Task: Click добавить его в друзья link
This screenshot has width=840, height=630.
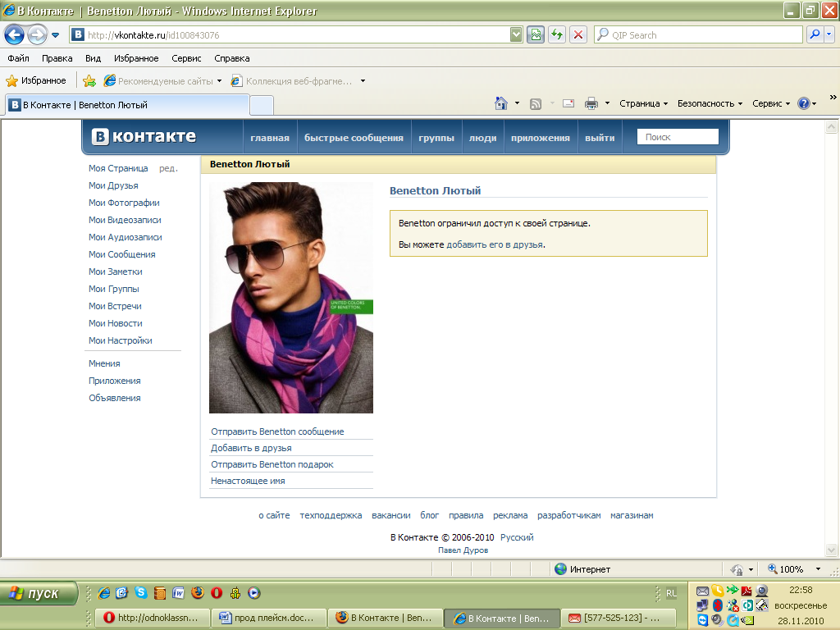Action: [x=495, y=244]
